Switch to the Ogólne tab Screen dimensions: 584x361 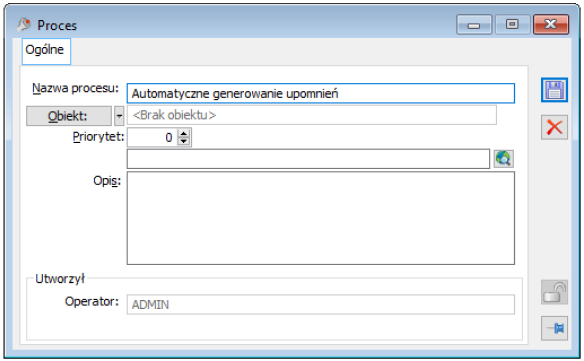46,51
